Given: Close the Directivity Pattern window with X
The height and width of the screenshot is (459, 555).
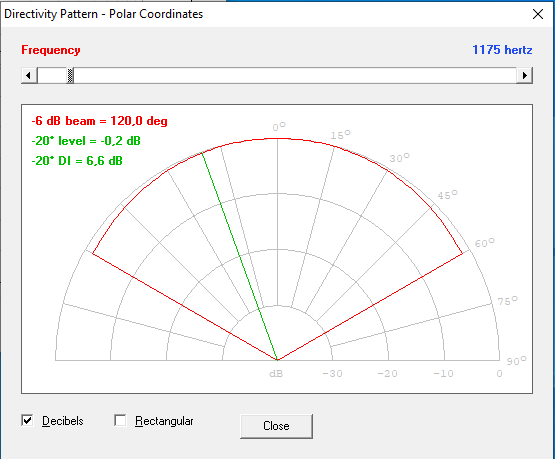Looking at the screenshot, I should click(538, 14).
